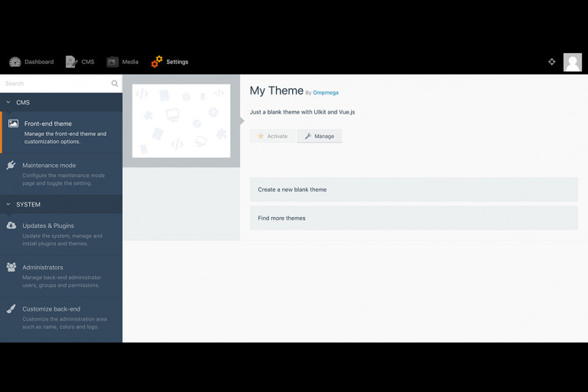Click Create a new blank theme
Image resolution: width=588 pixels, height=392 pixels.
414,189
